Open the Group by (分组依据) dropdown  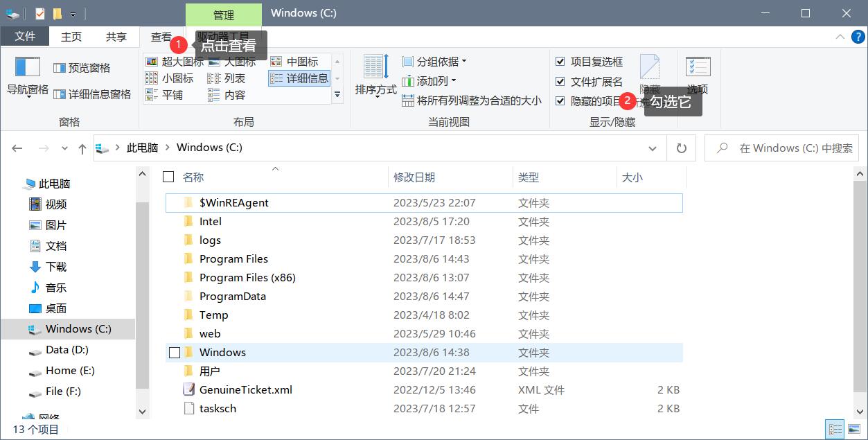coord(434,62)
